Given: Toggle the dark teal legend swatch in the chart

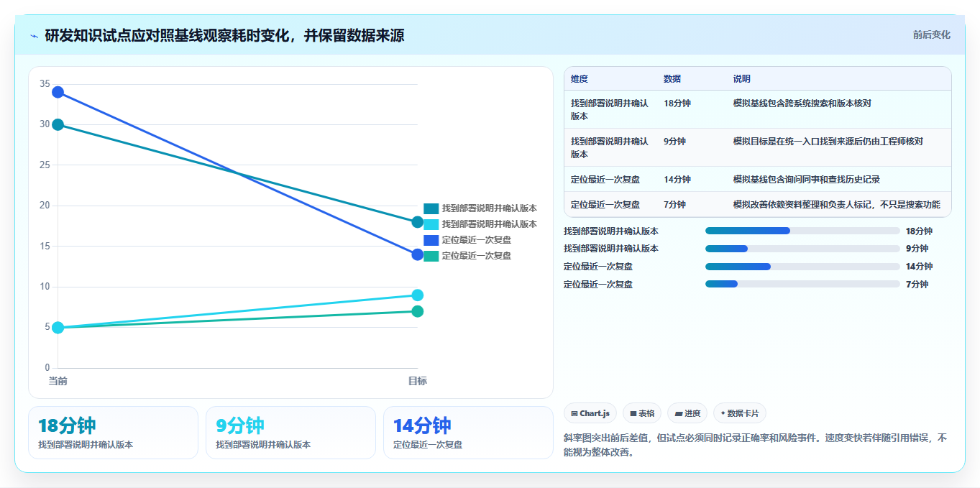Looking at the screenshot, I should point(431,208).
